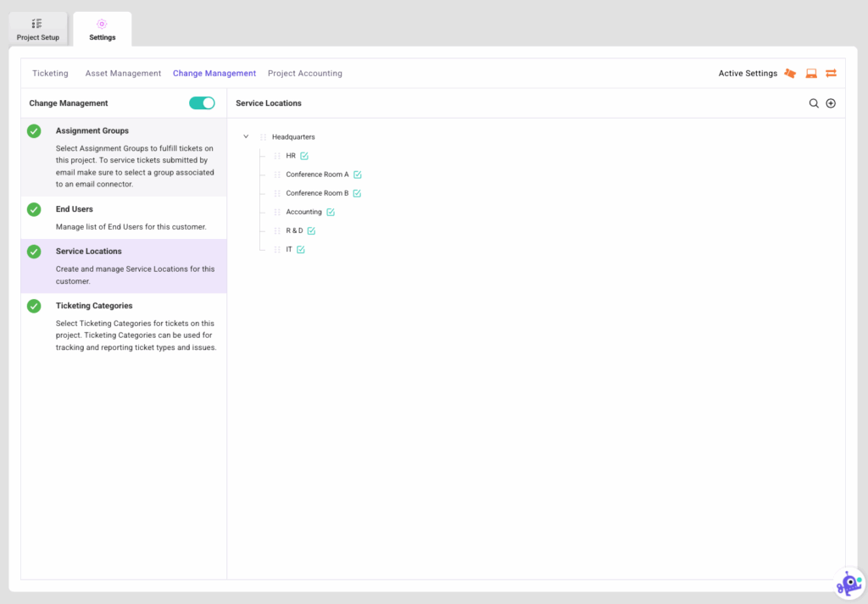The image size is (868, 604).
Task: Click drag handle beside Headquarters
Action: [x=264, y=137]
